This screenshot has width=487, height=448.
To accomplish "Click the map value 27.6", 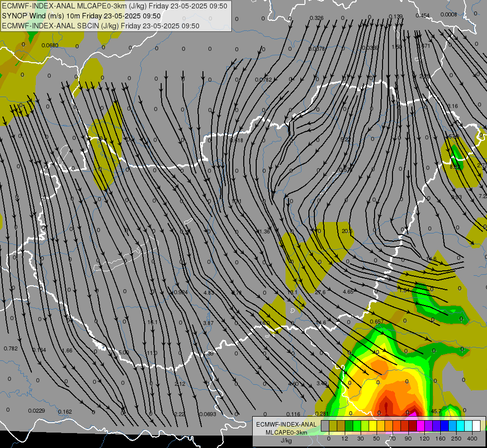I will [x=320, y=292].
